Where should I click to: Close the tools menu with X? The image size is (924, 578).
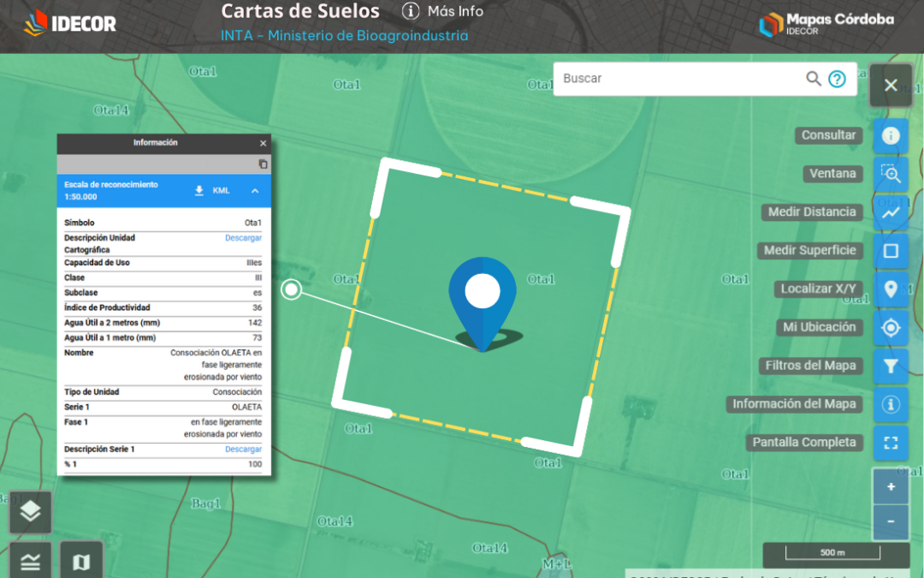(x=891, y=85)
